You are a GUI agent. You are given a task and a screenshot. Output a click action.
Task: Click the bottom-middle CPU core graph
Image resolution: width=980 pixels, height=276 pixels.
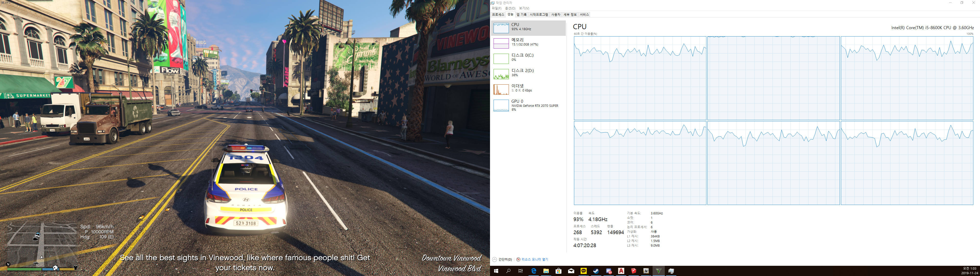point(774,163)
